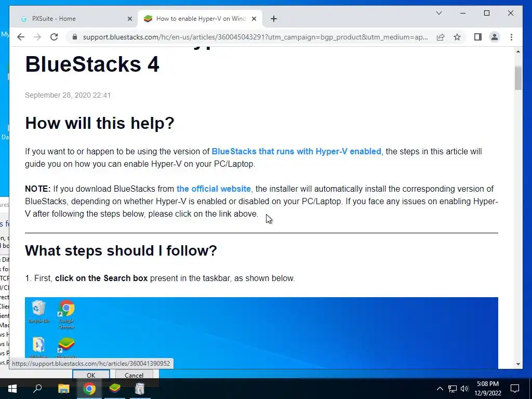Click the How will this help? heading
Viewport: 532px width, 399px height.
tap(99, 123)
